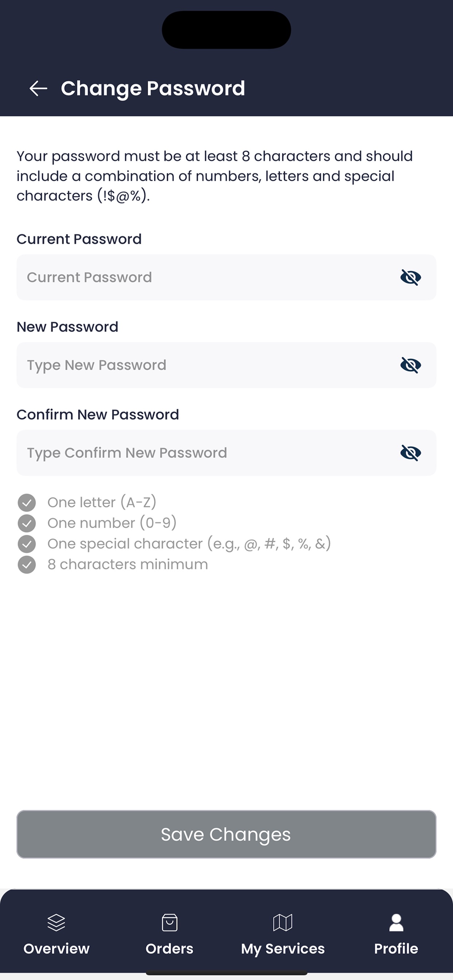Click the Change Password page title

click(153, 89)
